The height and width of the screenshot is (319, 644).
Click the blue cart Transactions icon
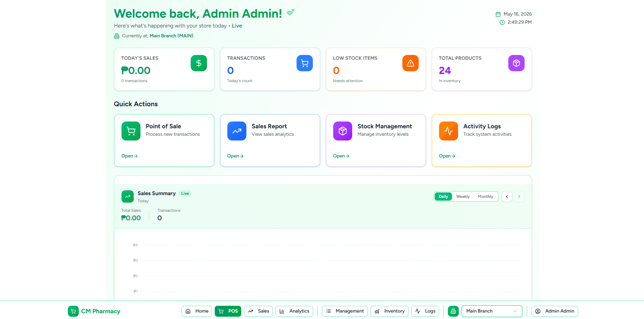tap(305, 63)
